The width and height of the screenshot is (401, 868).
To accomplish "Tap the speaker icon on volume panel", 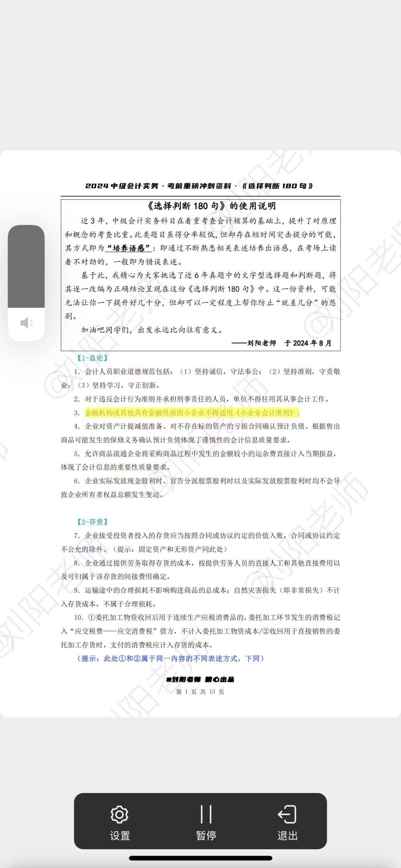I will point(26,323).
